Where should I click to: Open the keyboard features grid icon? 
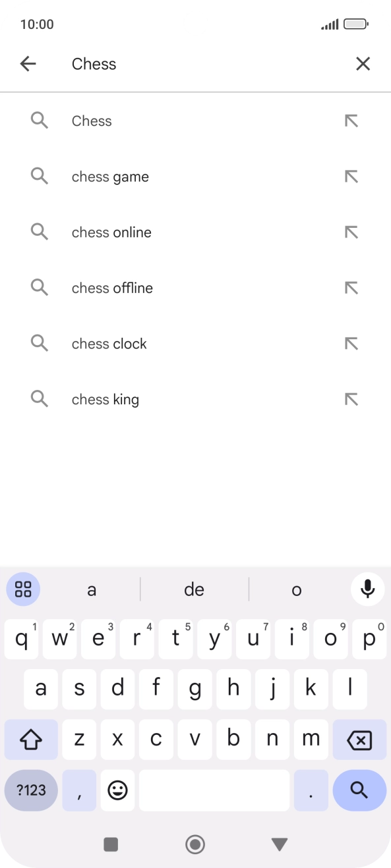23,589
